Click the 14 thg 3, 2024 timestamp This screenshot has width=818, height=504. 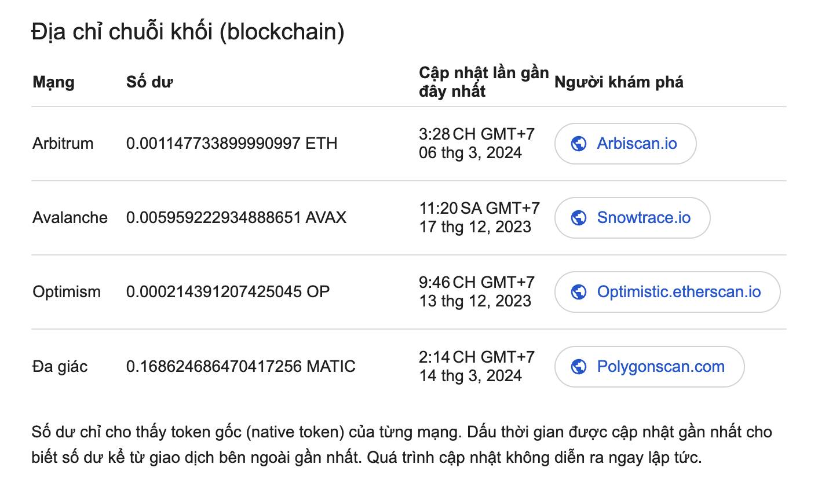click(x=470, y=376)
